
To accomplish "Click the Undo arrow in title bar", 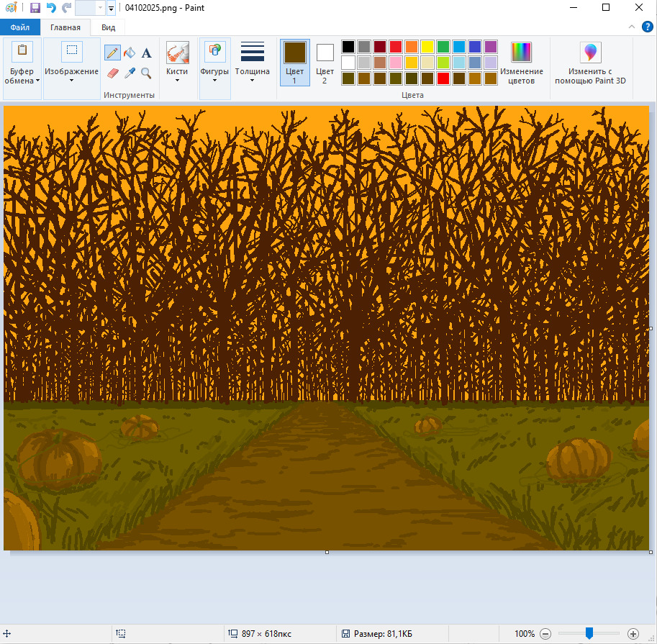I will point(51,8).
